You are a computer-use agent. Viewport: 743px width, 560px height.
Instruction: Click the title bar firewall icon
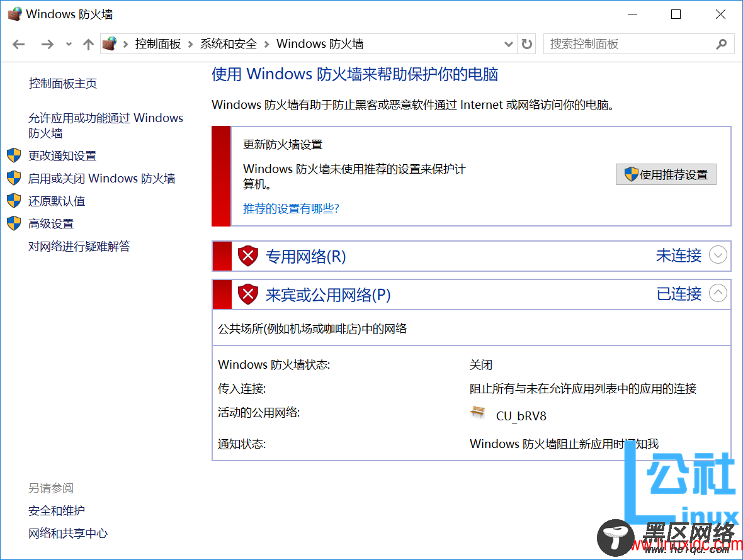coord(14,14)
